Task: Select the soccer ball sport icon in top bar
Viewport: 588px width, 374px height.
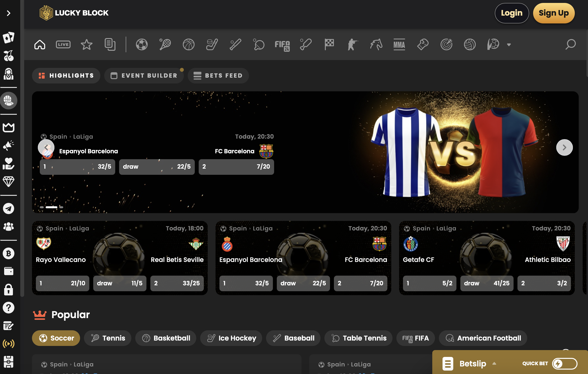Action: point(142,44)
